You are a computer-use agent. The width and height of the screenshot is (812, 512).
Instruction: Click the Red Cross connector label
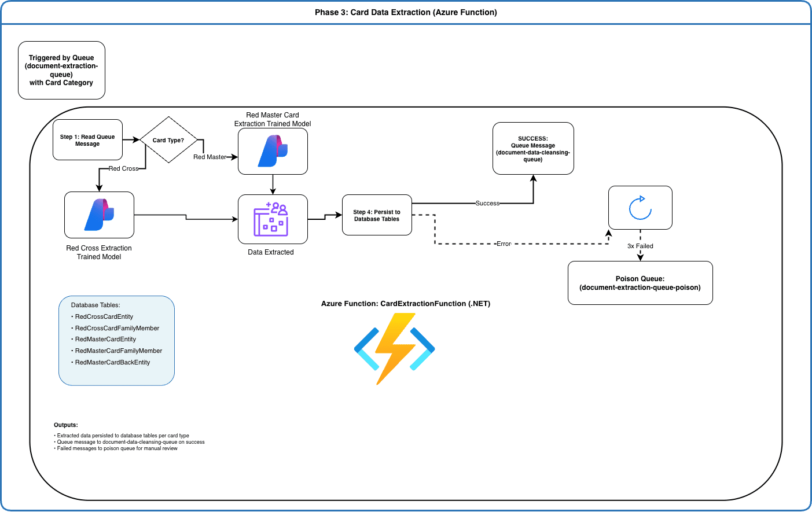[124, 168]
